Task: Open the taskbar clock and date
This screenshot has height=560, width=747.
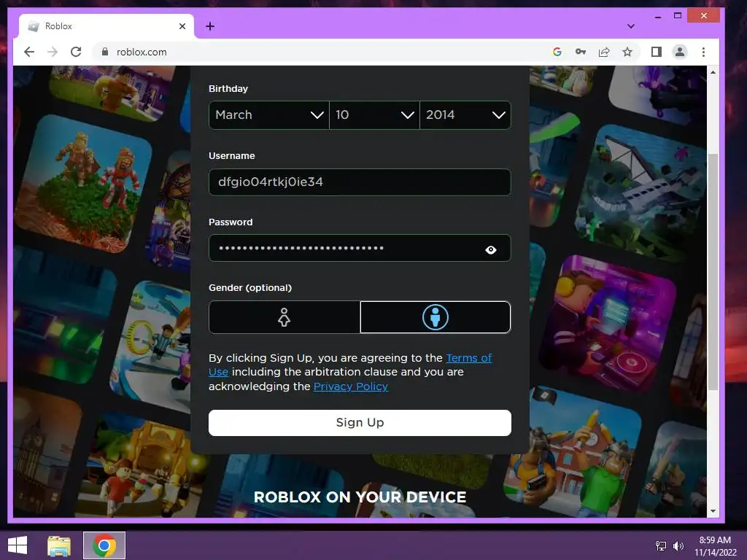Action: [715, 545]
